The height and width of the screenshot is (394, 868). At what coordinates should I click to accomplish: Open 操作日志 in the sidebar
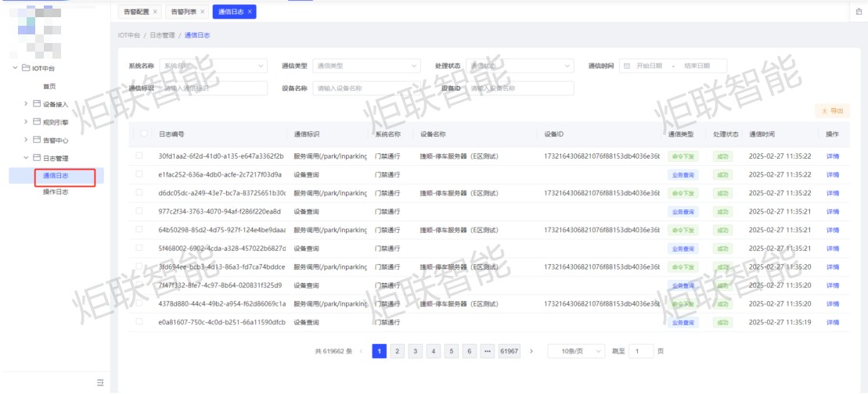click(56, 192)
